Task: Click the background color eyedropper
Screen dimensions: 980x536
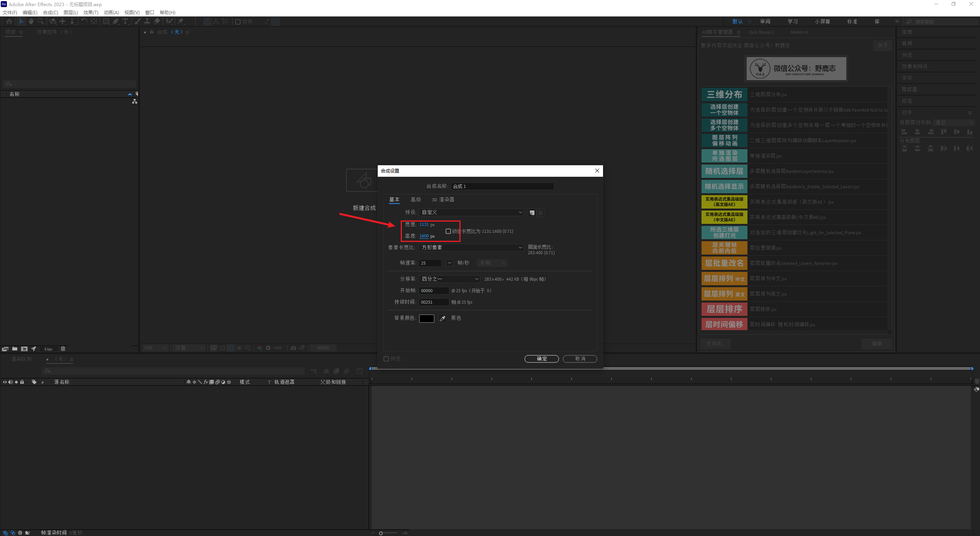Action: pyautogui.click(x=442, y=318)
